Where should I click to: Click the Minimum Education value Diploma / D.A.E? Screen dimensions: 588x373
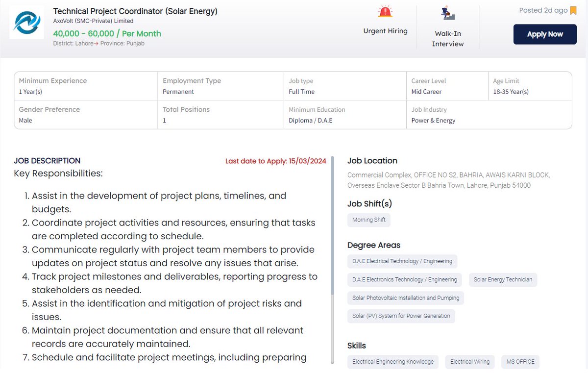tap(311, 120)
